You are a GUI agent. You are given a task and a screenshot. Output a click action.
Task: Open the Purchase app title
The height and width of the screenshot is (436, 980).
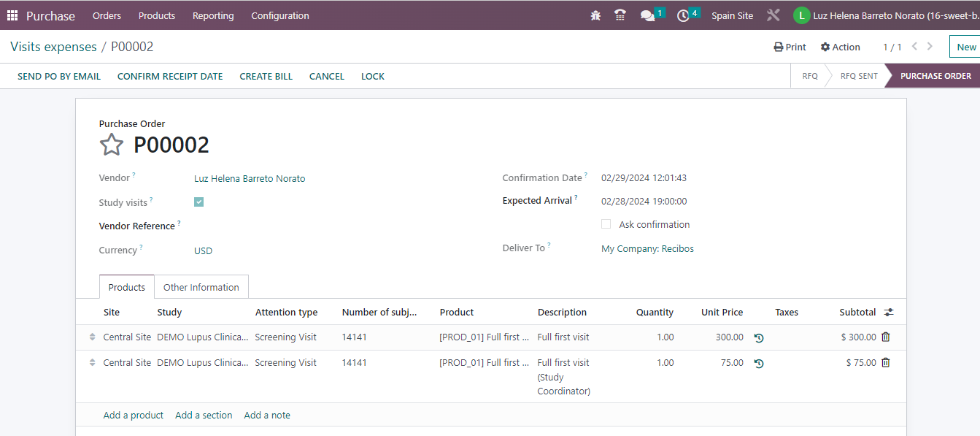pos(50,15)
